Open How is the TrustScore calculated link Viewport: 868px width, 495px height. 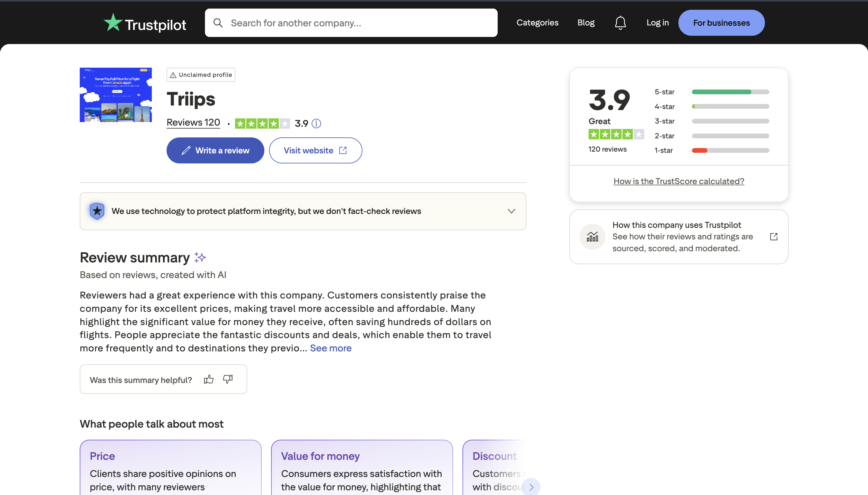pos(678,181)
